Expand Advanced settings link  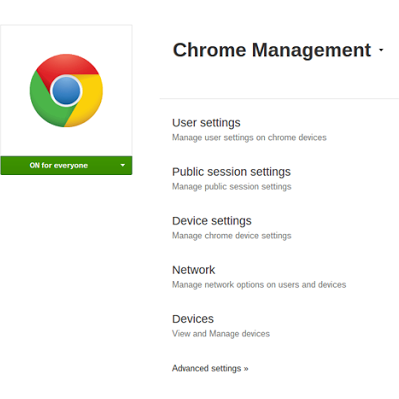tap(210, 368)
